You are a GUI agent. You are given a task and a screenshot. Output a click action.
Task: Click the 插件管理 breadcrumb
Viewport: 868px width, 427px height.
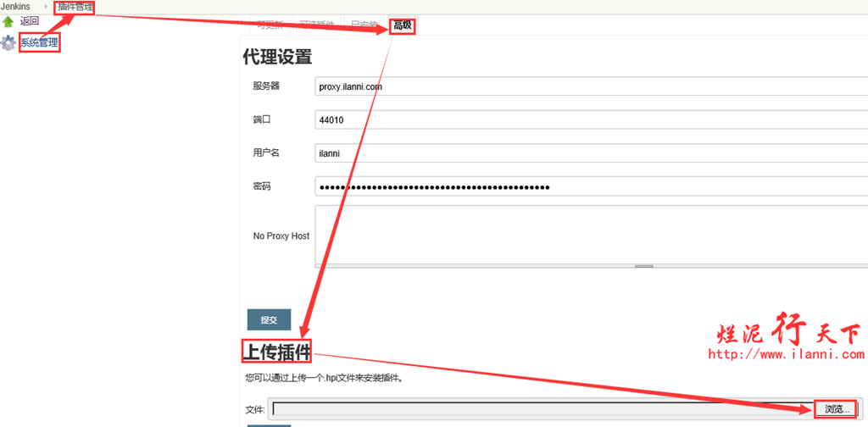pyautogui.click(x=75, y=7)
